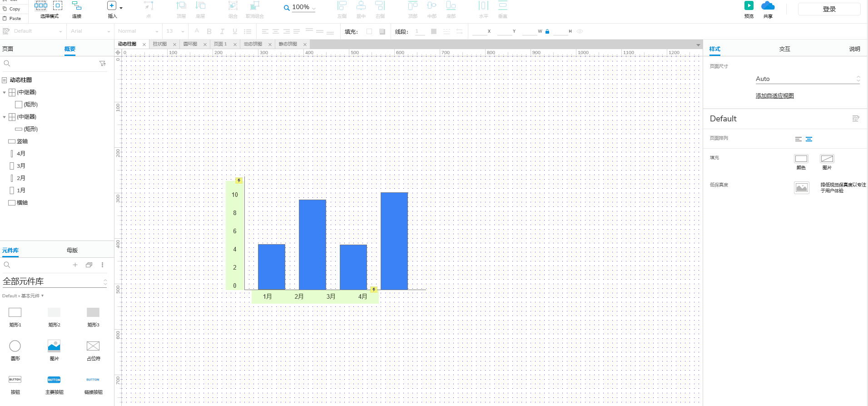Screen dimensions: 868x406
Task: Open the page fill 图片 image picker
Action: (x=827, y=159)
